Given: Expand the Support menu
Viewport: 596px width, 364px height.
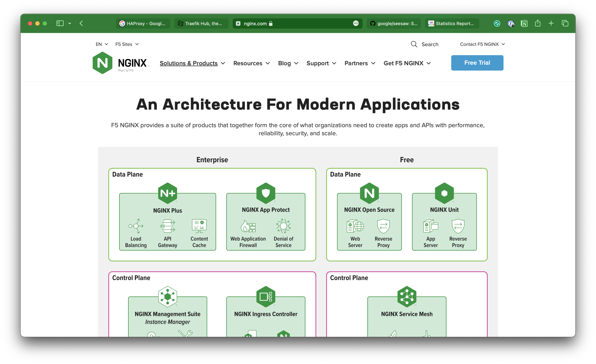Looking at the screenshot, I should pos(321,63).
